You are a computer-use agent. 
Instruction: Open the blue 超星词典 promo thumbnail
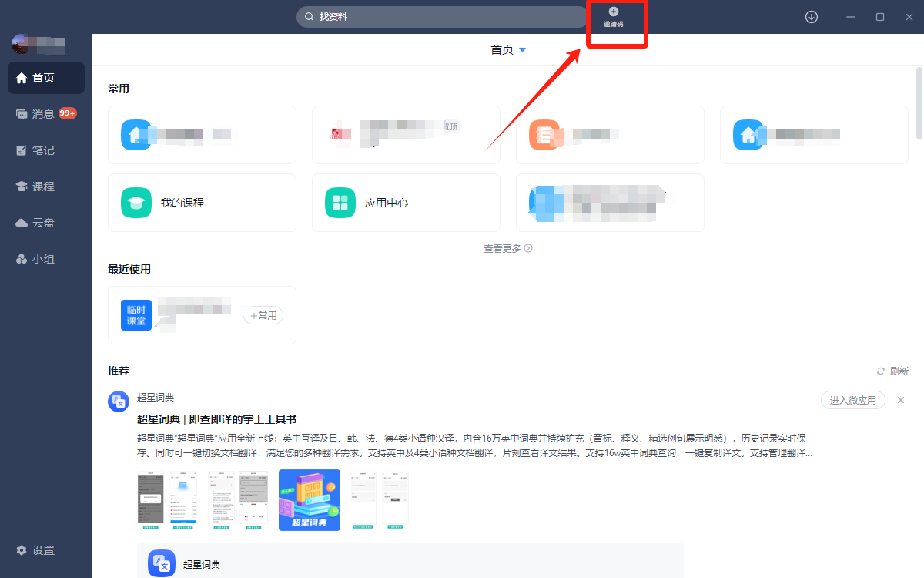310,500
